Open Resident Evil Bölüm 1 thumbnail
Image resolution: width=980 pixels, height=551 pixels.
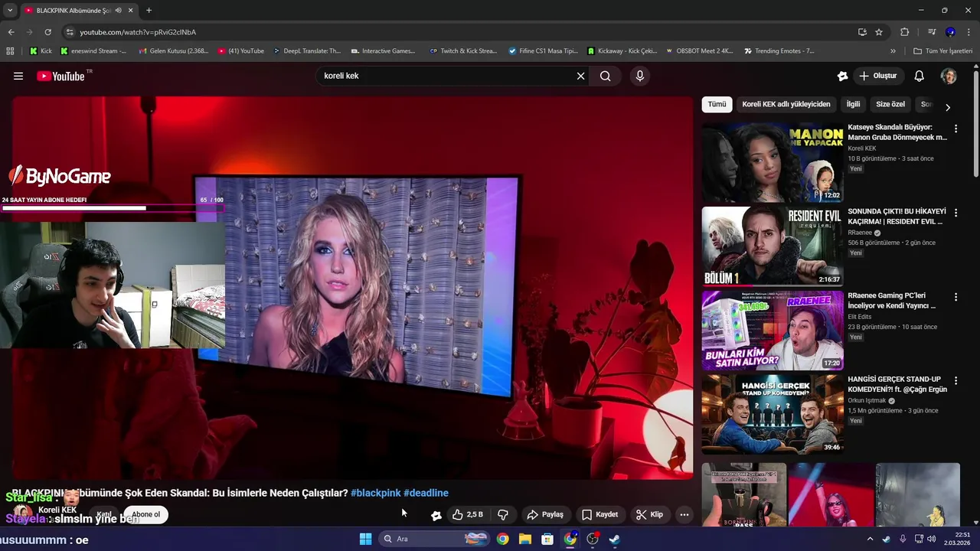coord(773,246)
